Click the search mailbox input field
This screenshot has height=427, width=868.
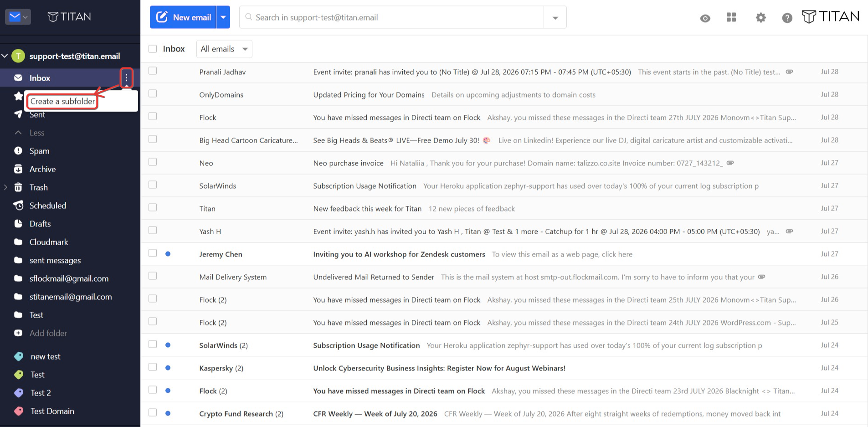pyautogui.click(x=392, y=17)
